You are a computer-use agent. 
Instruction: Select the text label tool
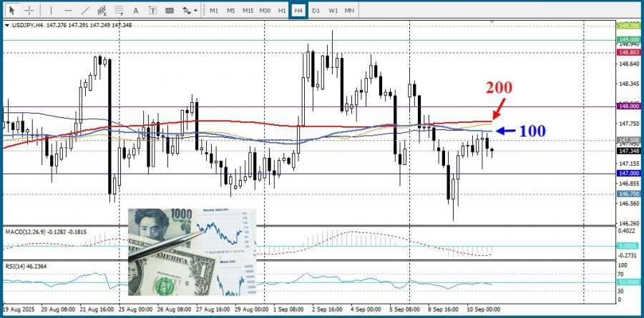tap(153, 11)
